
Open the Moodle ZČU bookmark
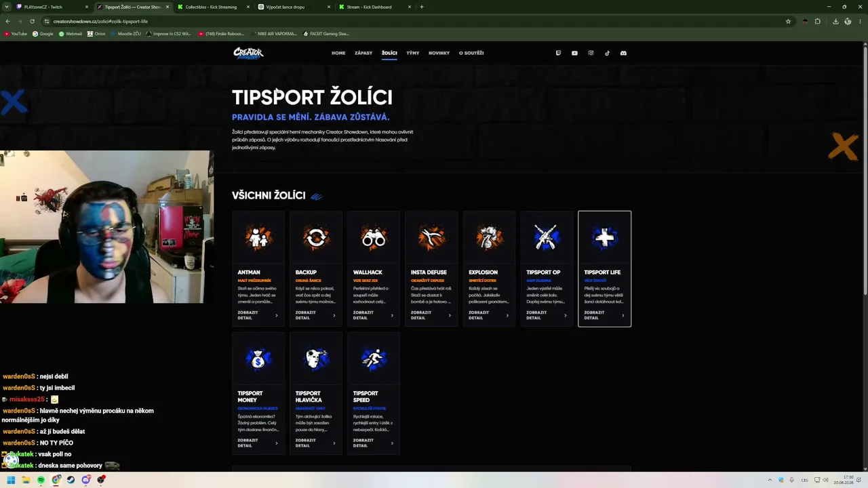pyautogui.click(x=125, y=33)
